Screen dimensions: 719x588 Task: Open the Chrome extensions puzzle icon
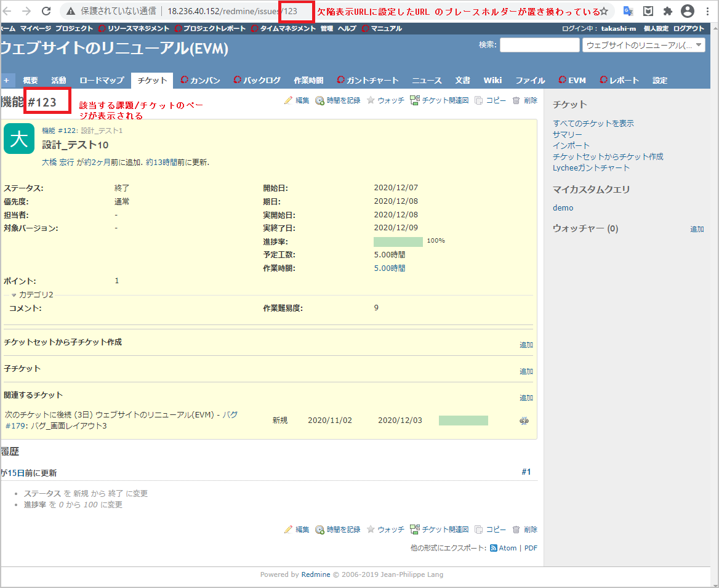point(668,11)
